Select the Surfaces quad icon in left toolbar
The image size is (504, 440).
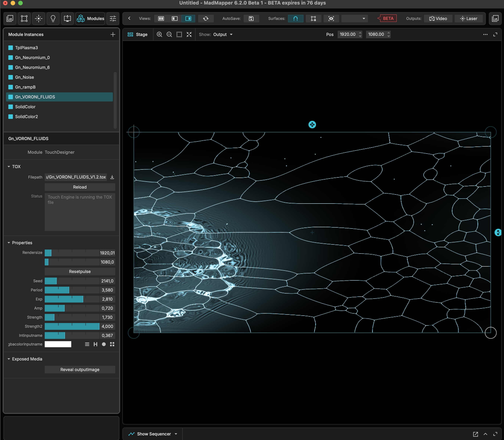pyautogui.click(x=24, y=18)
